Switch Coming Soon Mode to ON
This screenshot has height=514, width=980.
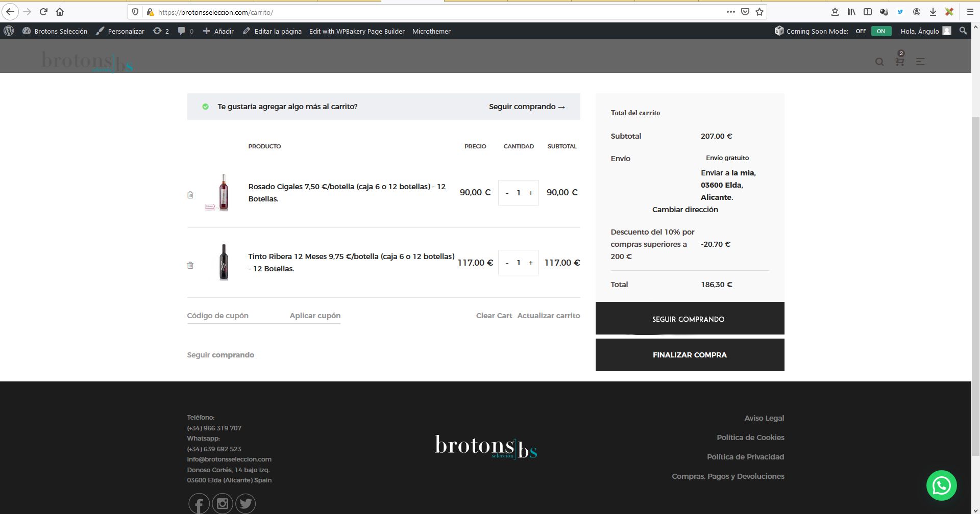[881, 31]
